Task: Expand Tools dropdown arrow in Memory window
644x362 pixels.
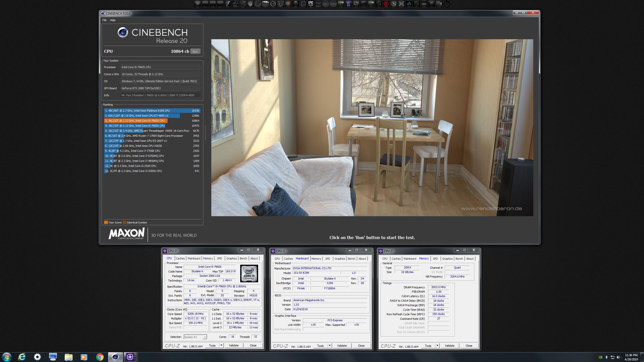Action: (x=437, y=346)
